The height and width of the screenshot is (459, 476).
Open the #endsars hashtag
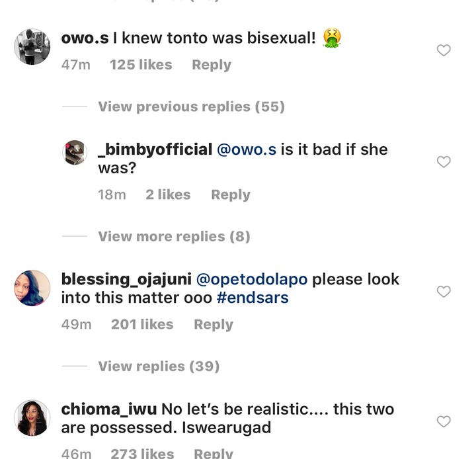point(253,298)
